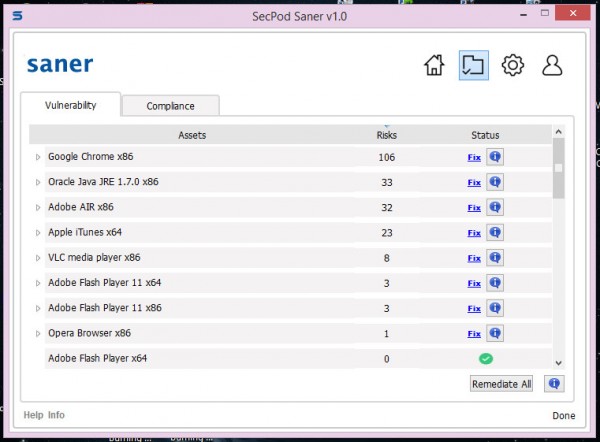This screenshot has height=442, width=600.
Task: Click the 32 risks value for Adobe AIR
Action: click(x=386, y=208)
